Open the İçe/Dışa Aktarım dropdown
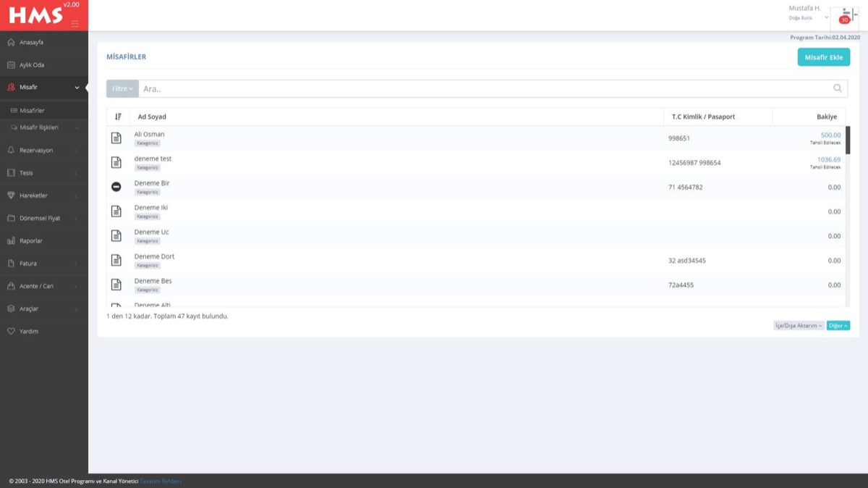 coord(799,326)
